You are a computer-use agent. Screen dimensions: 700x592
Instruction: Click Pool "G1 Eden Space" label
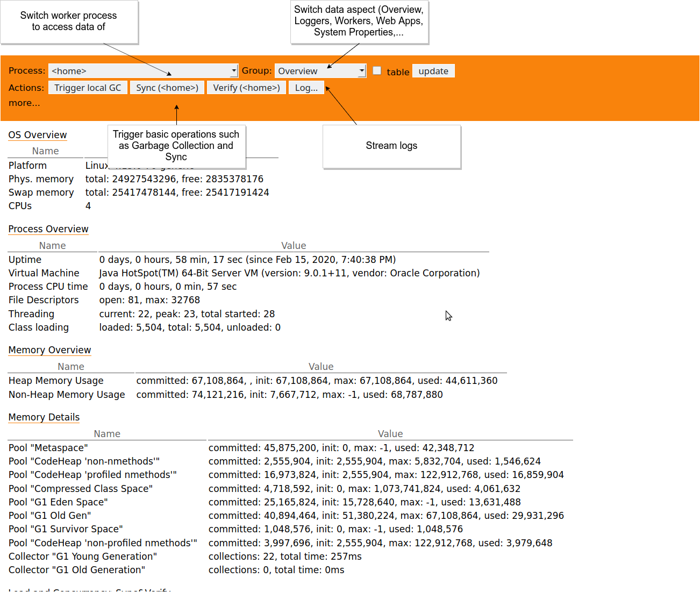pos(58,502)
